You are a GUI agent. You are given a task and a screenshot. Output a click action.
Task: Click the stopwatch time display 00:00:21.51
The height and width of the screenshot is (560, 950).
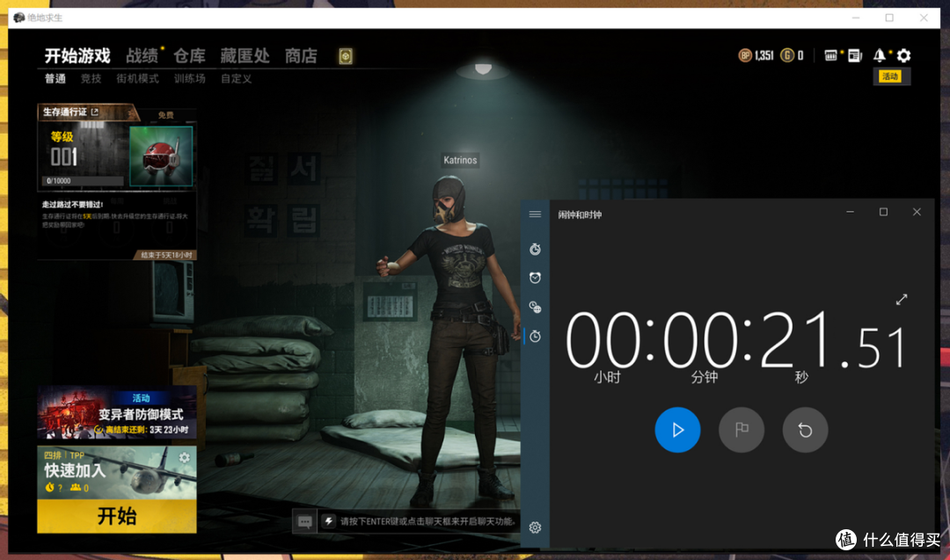735,341
